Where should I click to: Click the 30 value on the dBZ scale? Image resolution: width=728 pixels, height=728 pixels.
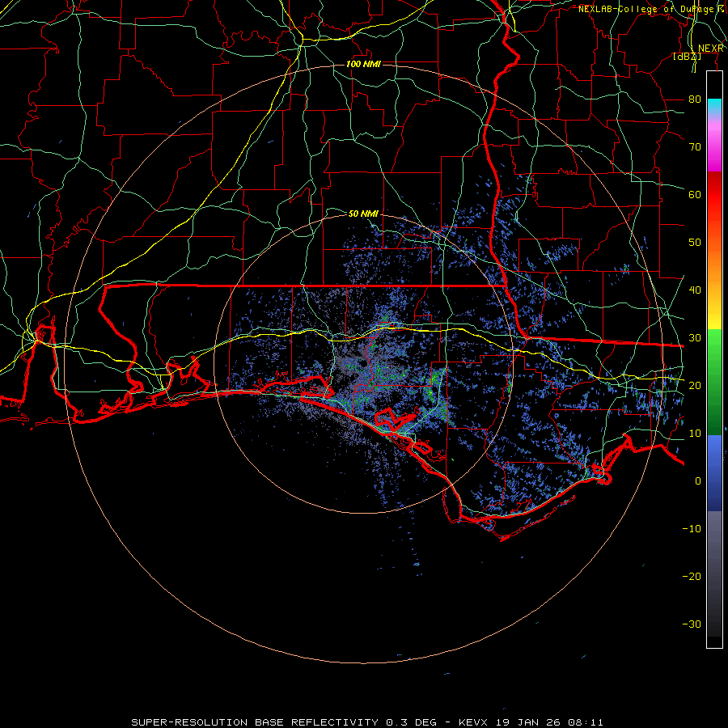pos(695,337)
